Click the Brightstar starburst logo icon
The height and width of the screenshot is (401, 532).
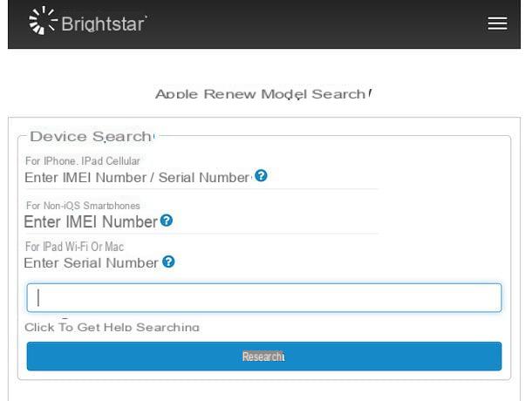pyautogui.click(x=43, y=21)
